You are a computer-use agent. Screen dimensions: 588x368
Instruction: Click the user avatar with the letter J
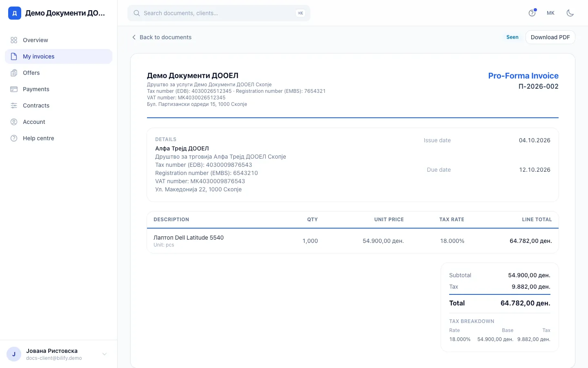(14, 354)
